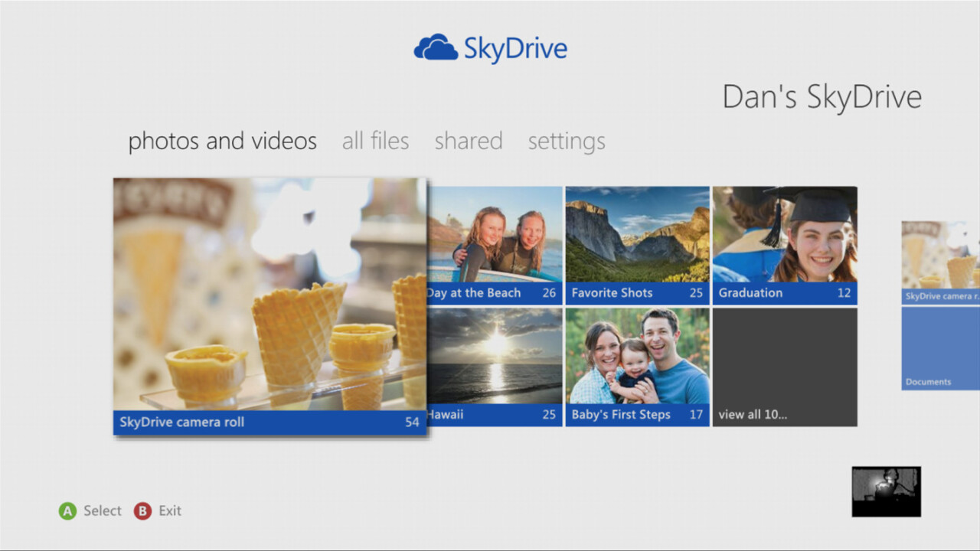This screenshot has height=551, width=980.
Task: Open the Favorite Shots album
Action: pos(637,245)
